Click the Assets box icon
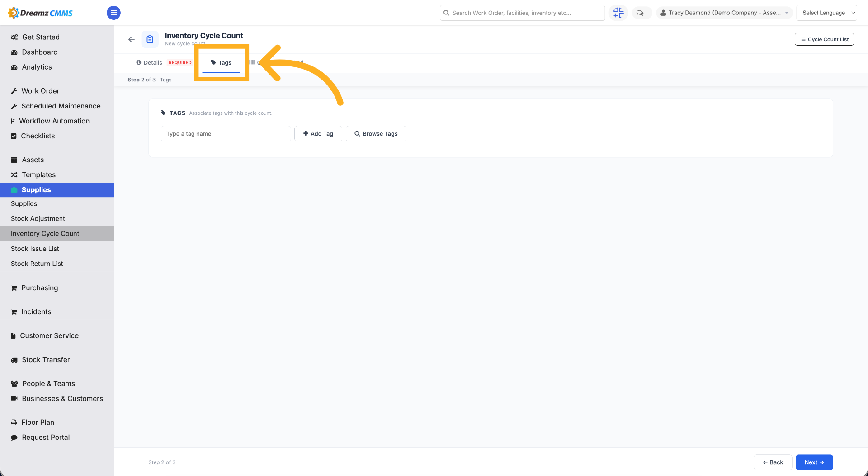The width and height of the screenshot is (868, 476). click(x=14, y=160)
